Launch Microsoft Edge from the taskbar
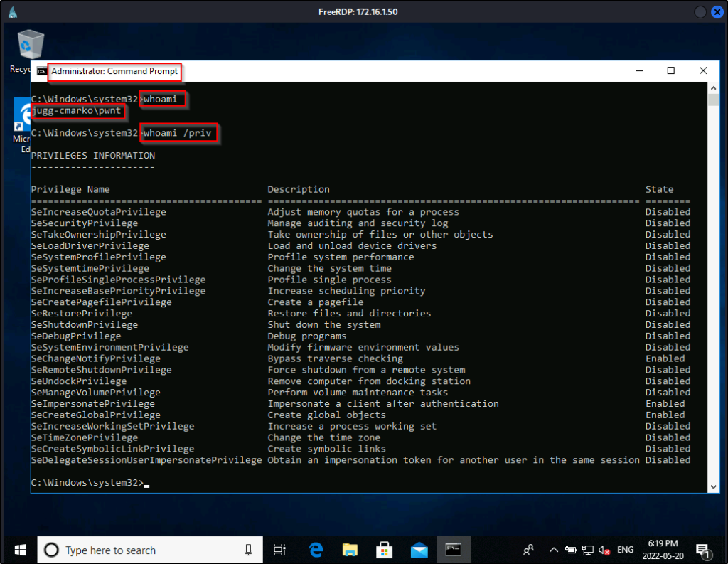The height and width of the screenshot is (564, 728). [316, 549]
